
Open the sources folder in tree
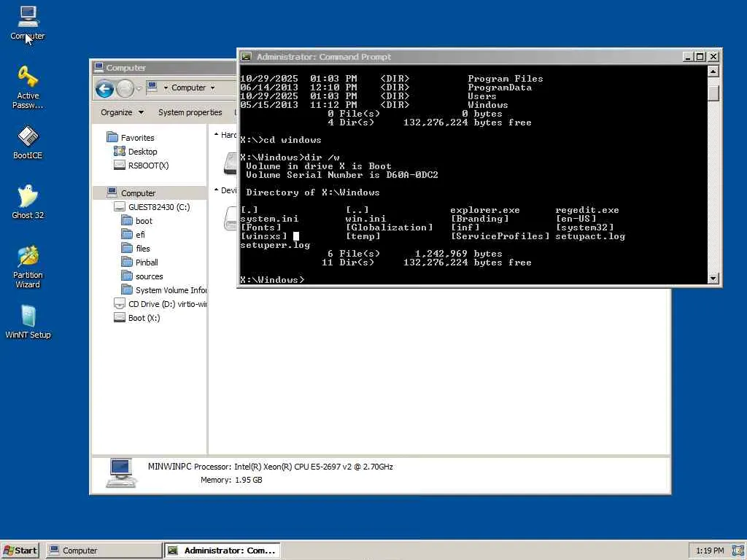pyautogui.click(x=142, y=276)
